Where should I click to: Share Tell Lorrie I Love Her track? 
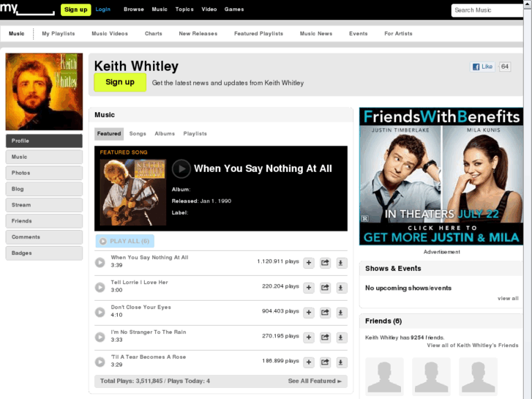[325, 288]
